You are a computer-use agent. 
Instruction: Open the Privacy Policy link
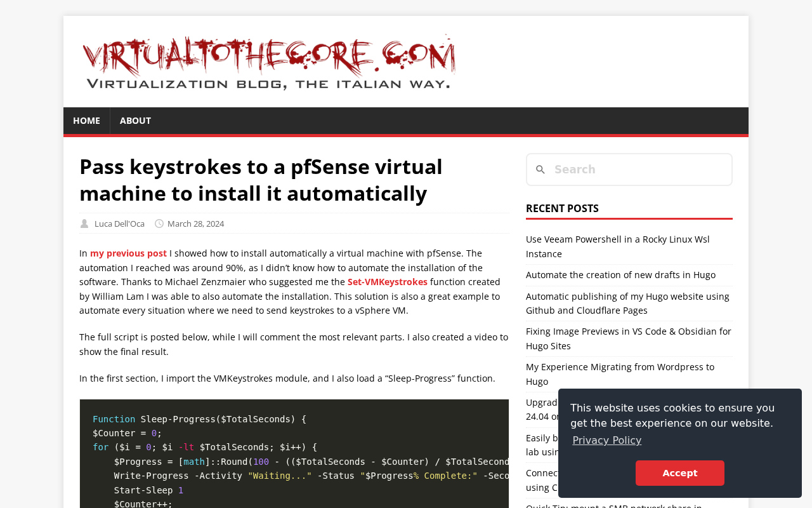(606, 439)
